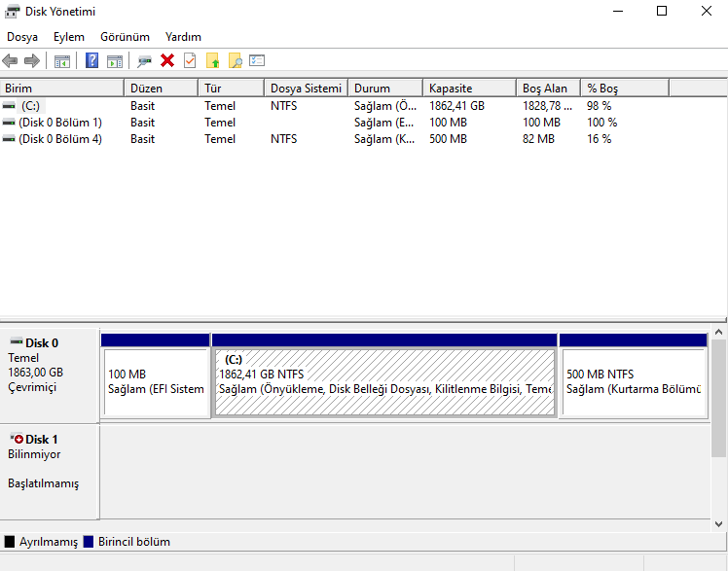Click the 16 % free cell
Image resolution: width=728 pixels, height=571 pixels.
599,139
